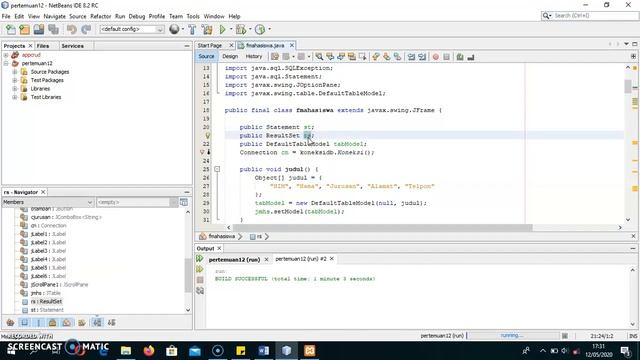
Task: Click the New File toolbar icon
Action: [11, 29]
